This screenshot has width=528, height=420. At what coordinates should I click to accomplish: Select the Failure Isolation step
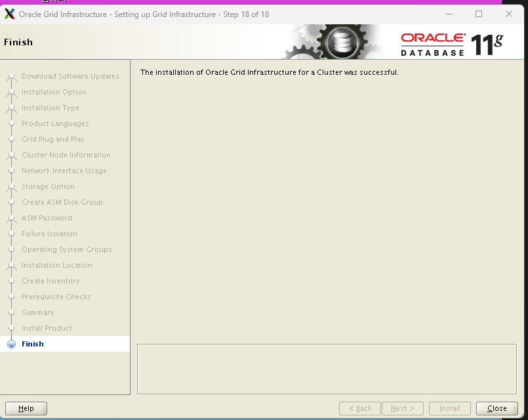(x=49, y=234)
